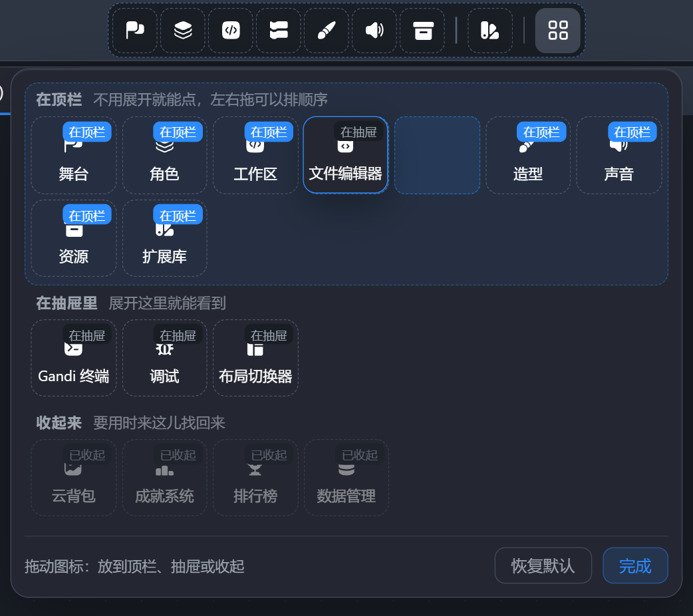Open the Costume brush icon in top toolbar
Screen dimensions: 693x616
pos(327,31)
